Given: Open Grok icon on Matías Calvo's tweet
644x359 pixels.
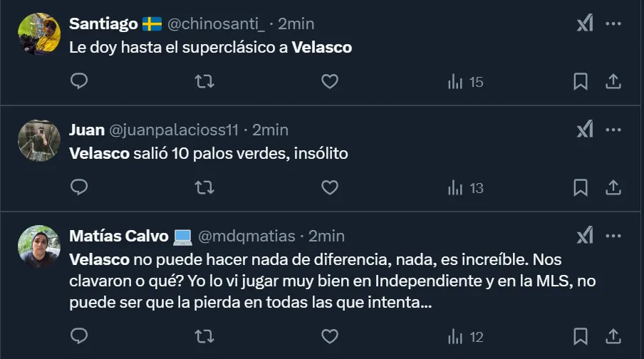Looking at the screenshot, I should point(584,235).
